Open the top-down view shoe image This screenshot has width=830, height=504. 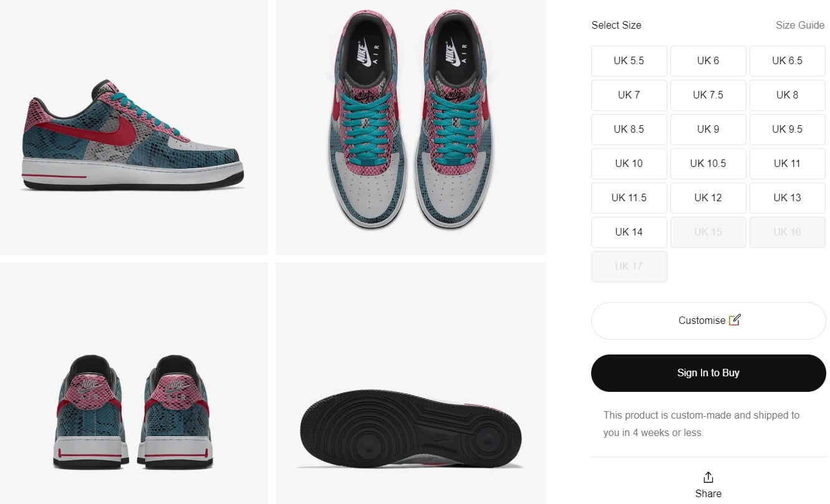point(410,127)
